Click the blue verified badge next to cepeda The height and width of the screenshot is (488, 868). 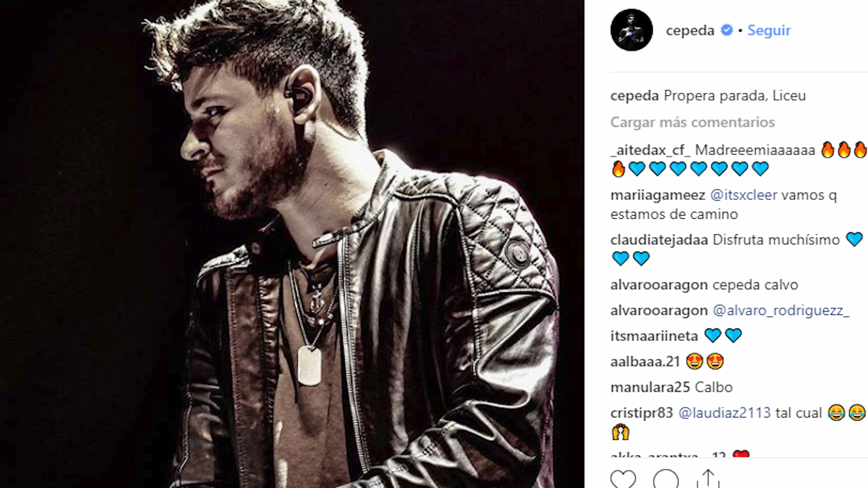(x=726, y=30)
